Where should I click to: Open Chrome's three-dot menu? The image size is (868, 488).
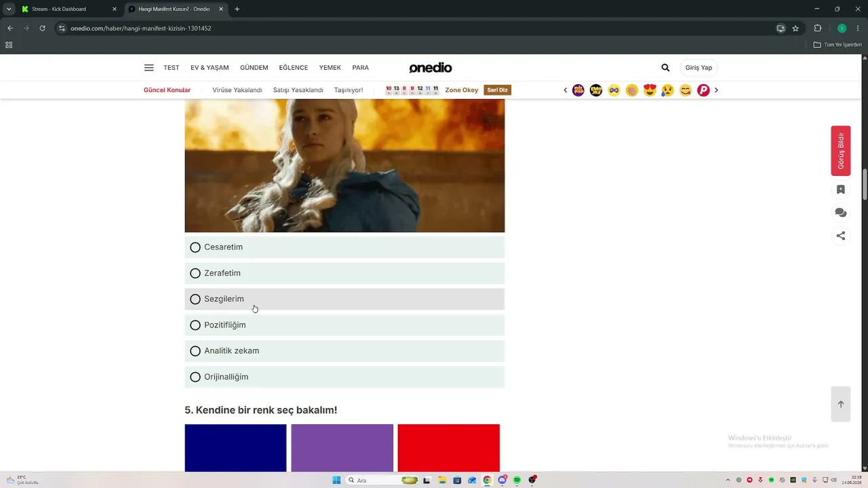coord(858,28)
